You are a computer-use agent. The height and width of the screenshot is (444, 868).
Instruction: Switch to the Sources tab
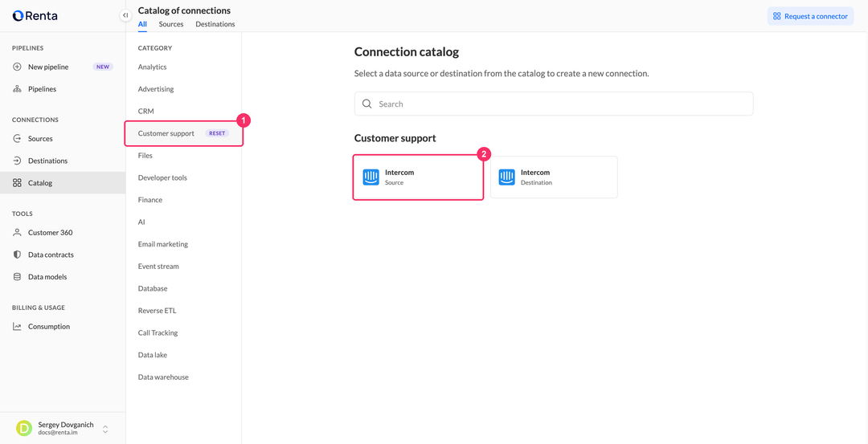coord(171,24)
